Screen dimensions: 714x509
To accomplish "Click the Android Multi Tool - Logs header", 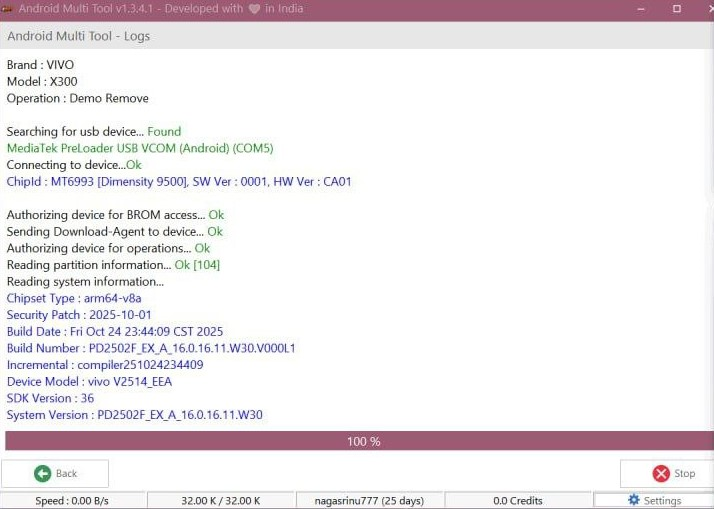I will tap(79, 36).
